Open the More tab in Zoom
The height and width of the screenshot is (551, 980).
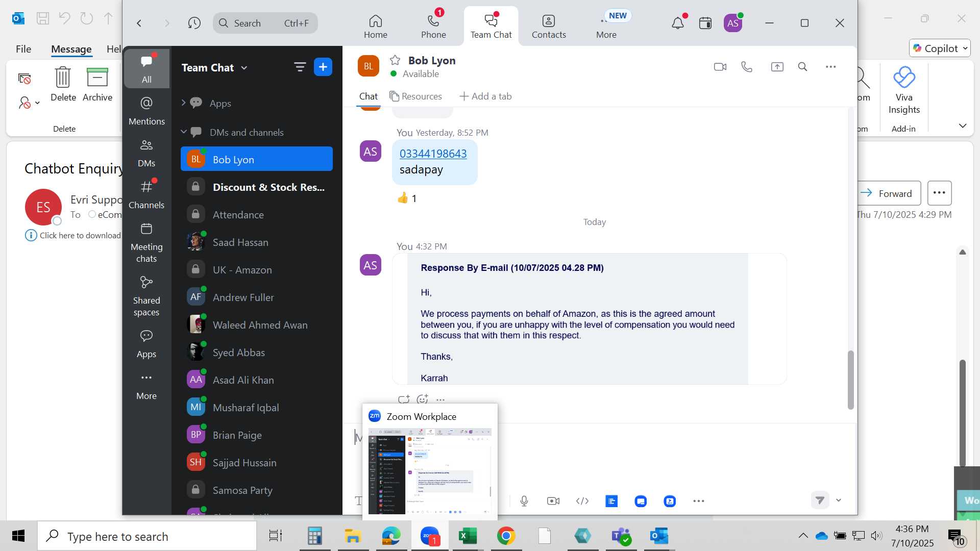[606, 27]
